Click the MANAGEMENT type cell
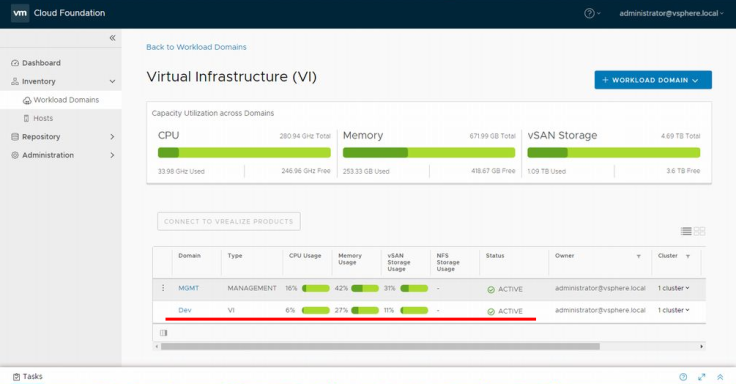 click(x=252, y=288)
